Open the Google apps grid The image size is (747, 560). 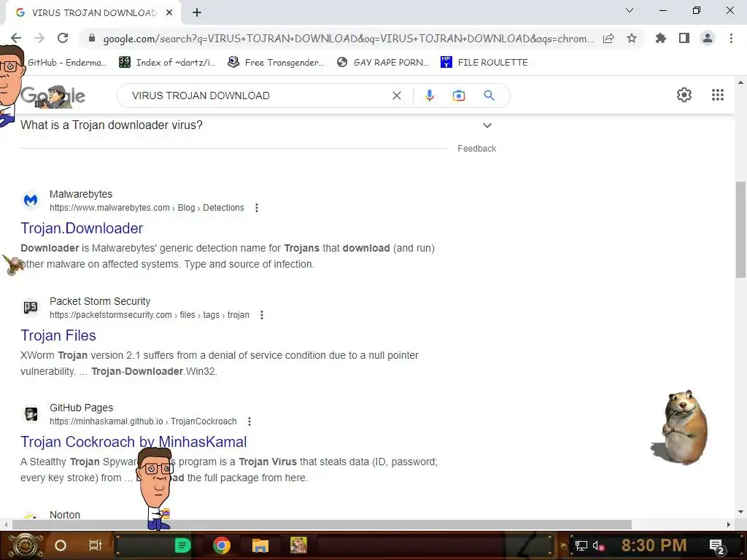point(718,95)
